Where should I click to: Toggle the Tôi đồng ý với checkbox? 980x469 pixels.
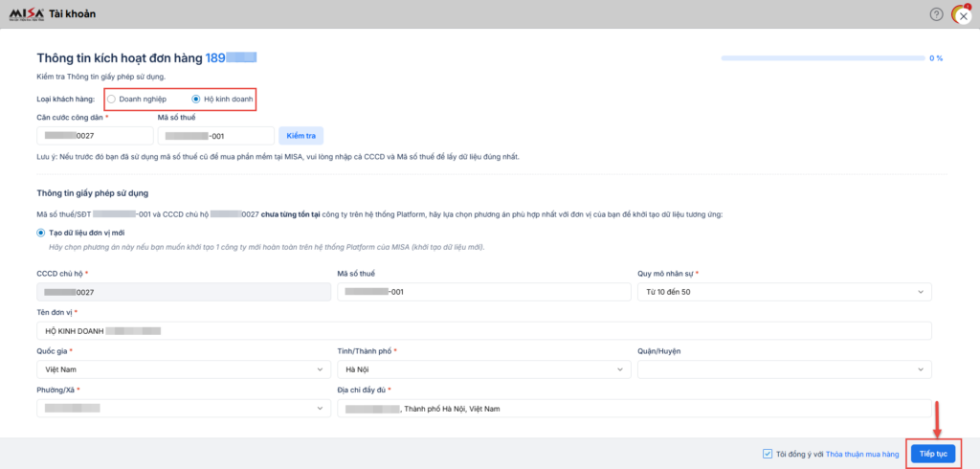tap(768, 454)
